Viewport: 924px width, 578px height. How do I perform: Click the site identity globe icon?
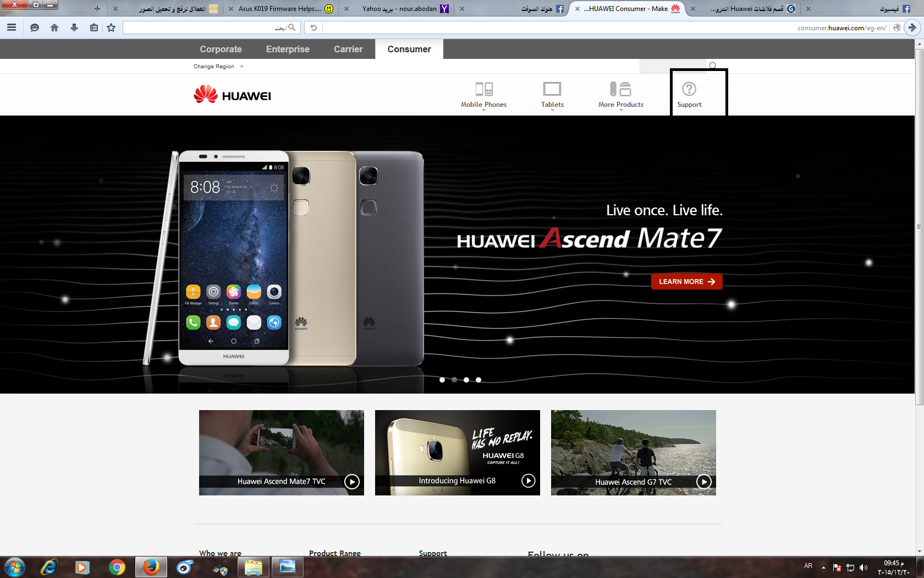click(897, 28)
